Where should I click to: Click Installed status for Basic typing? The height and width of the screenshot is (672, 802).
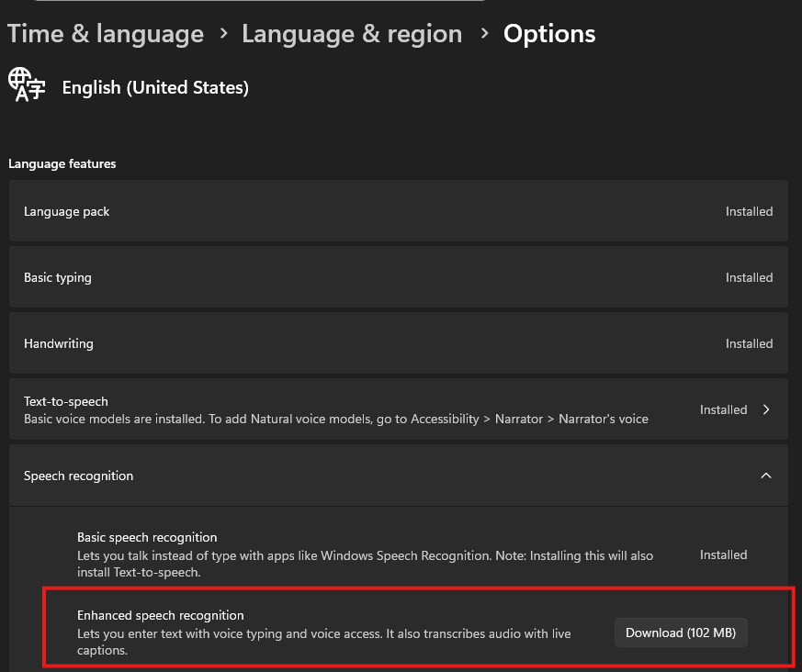[749, 277]
